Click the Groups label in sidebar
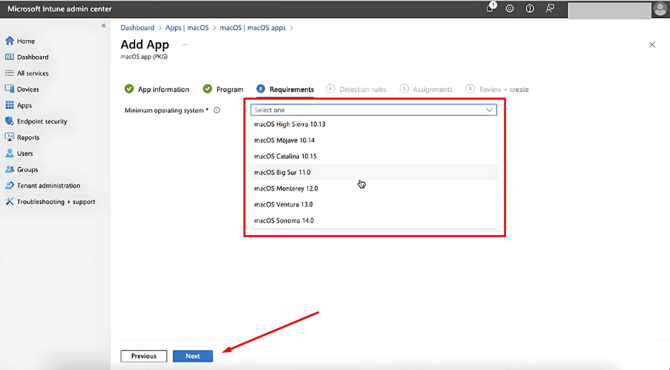Image resolution: width=670 pixels, height=370 pixels. coord(27,170)
